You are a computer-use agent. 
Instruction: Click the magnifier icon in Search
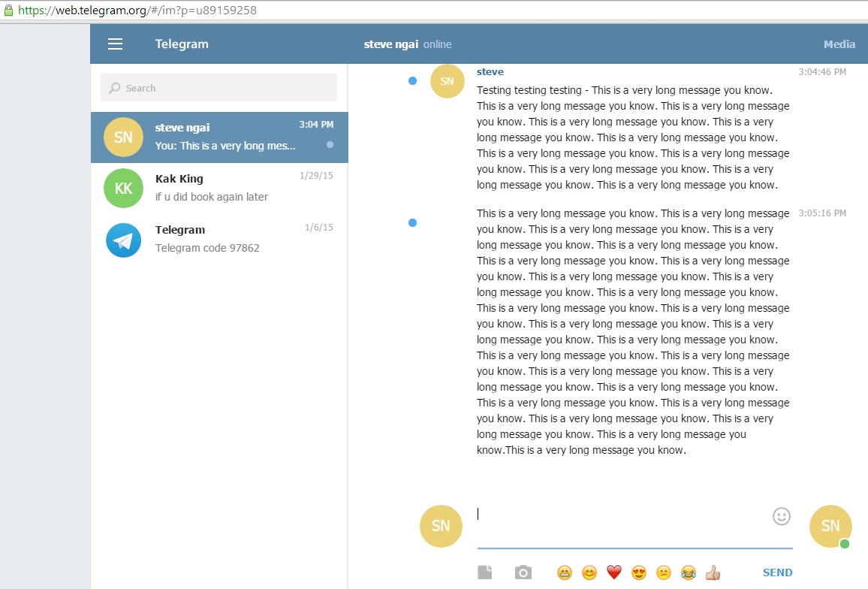coord(115,88)
